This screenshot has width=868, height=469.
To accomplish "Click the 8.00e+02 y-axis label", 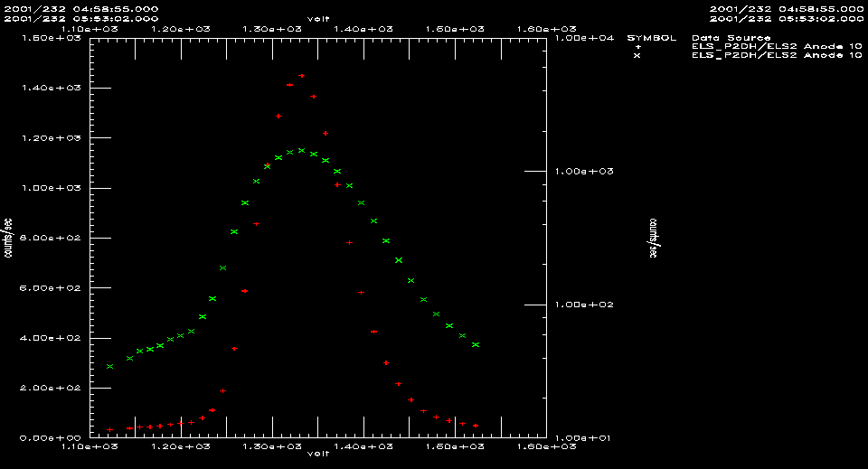I will pos(51,238).
